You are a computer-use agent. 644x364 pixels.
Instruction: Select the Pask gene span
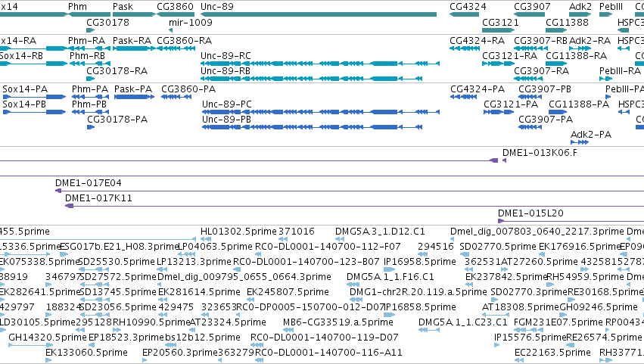pyautogui.click(x=134, y=14)
